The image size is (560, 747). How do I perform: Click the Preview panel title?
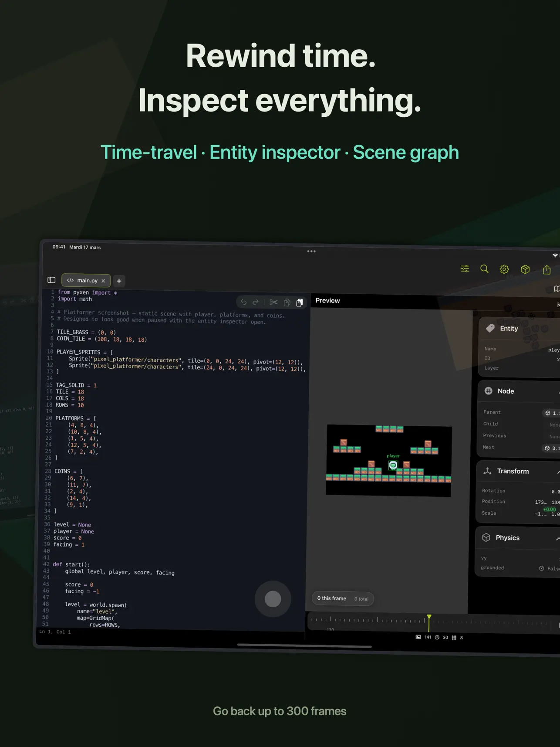(x=327, y=300)
